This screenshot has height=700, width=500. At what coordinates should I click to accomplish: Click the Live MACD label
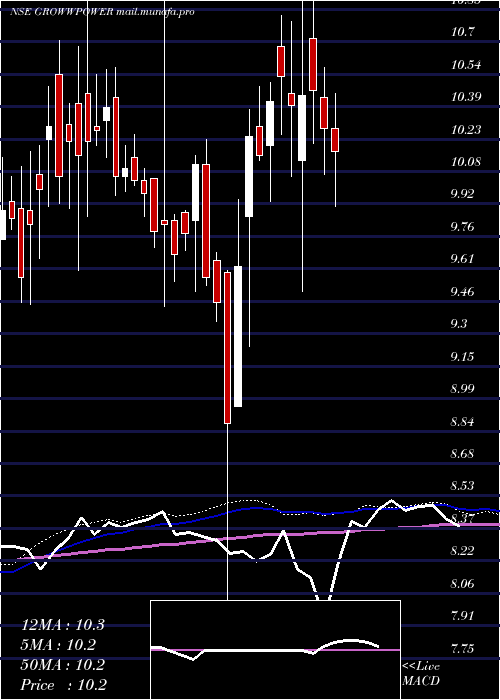point(421,673)
